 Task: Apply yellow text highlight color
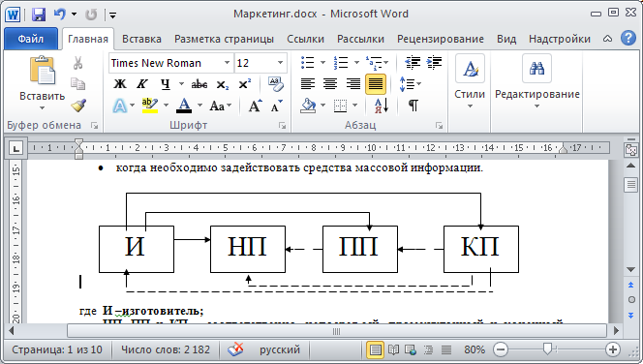click(150, 106)
